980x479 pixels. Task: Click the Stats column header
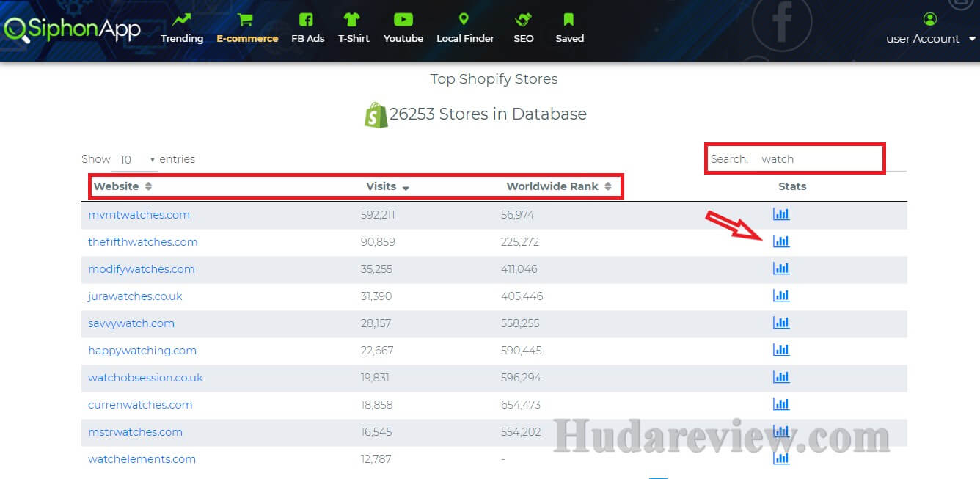[792, 186]
